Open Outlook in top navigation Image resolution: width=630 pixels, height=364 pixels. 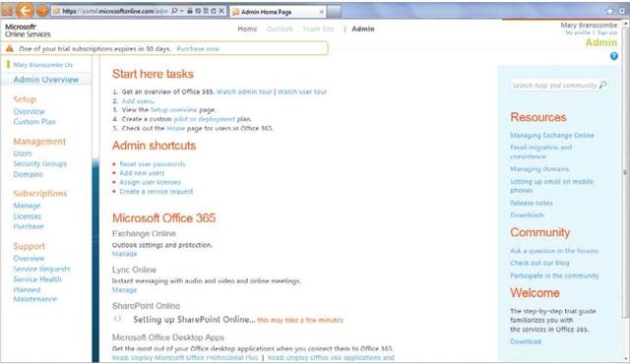[x=280, y=29]
